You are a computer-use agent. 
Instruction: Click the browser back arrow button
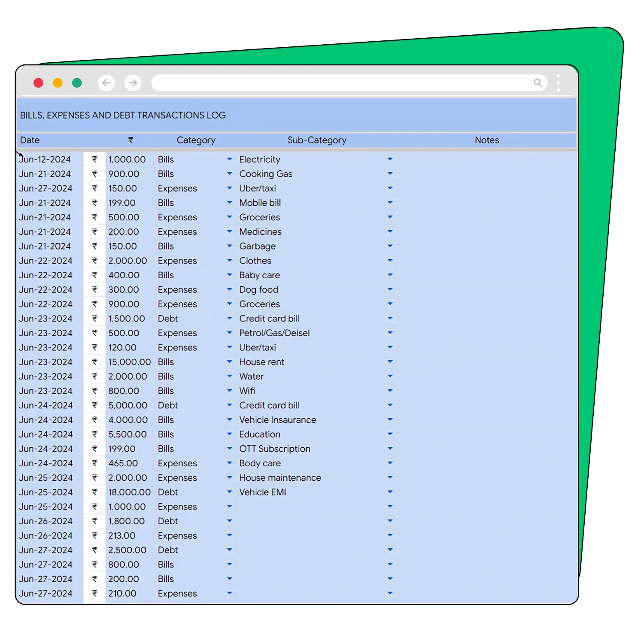[106, 83]
